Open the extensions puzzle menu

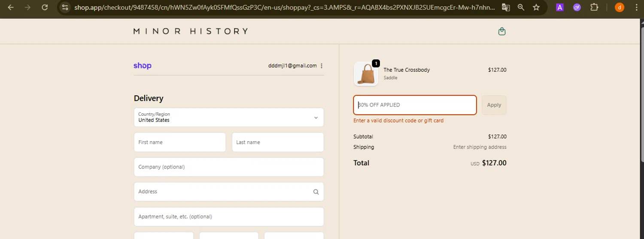(x=594, y=7)
